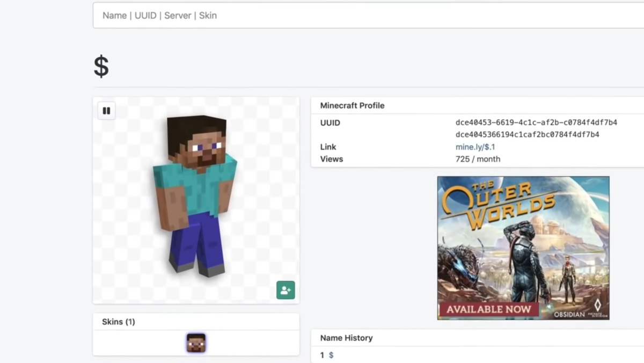Click the green add-friend button on skin preview
This screenshot has width=644, height=363.
(x=286, y=290)
